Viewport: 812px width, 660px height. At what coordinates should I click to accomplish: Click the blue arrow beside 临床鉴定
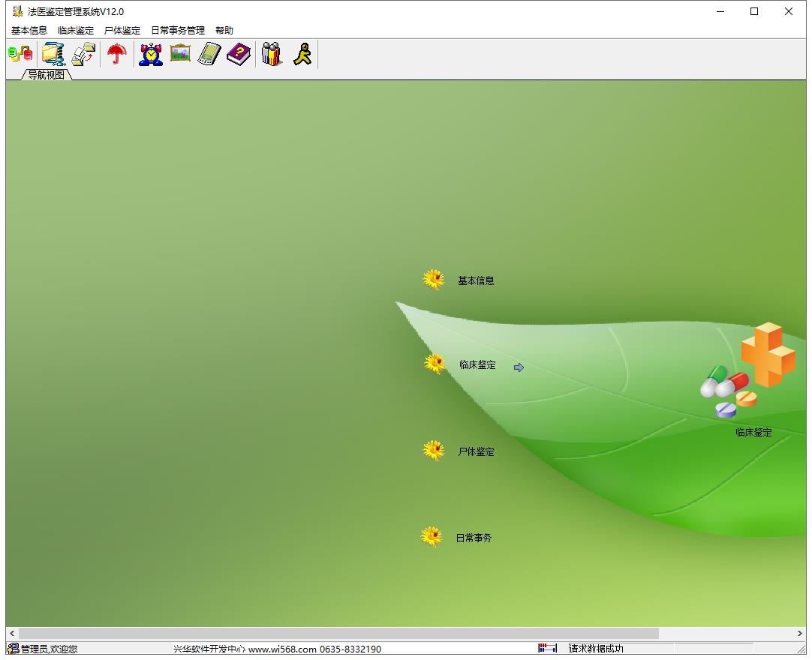coord(519,367)
